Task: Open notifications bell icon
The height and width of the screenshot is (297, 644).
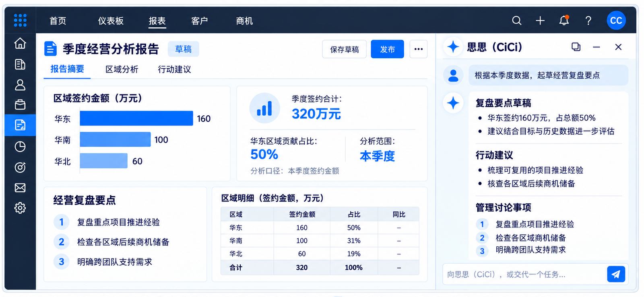Action: 564,20
